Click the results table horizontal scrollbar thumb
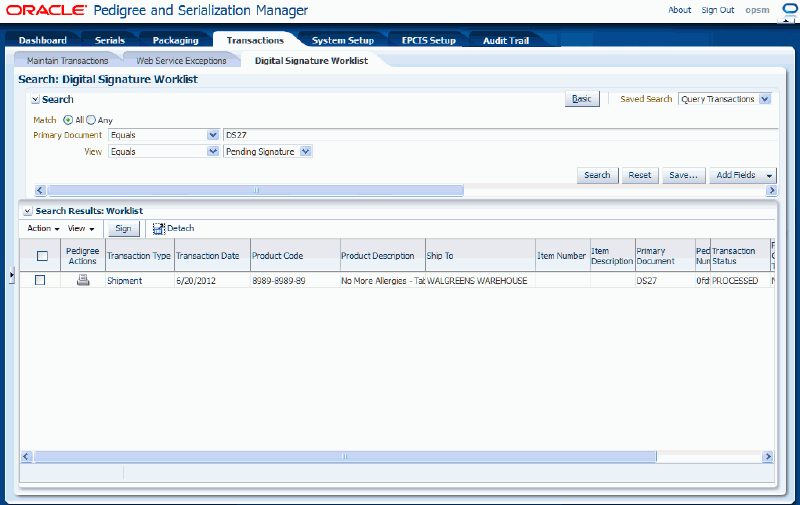Image resolution: width=800 pixels, height=505 pixels. pyautogui.click(x=345, y=457)
